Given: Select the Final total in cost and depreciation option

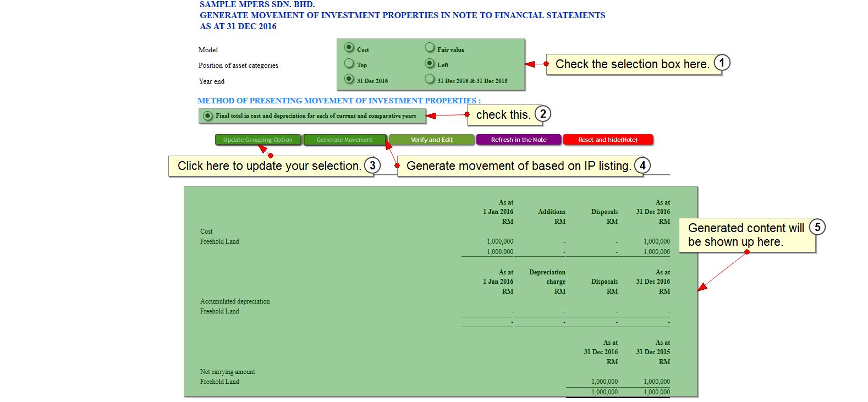Looking at the screenshot, I should coord(208,116).
